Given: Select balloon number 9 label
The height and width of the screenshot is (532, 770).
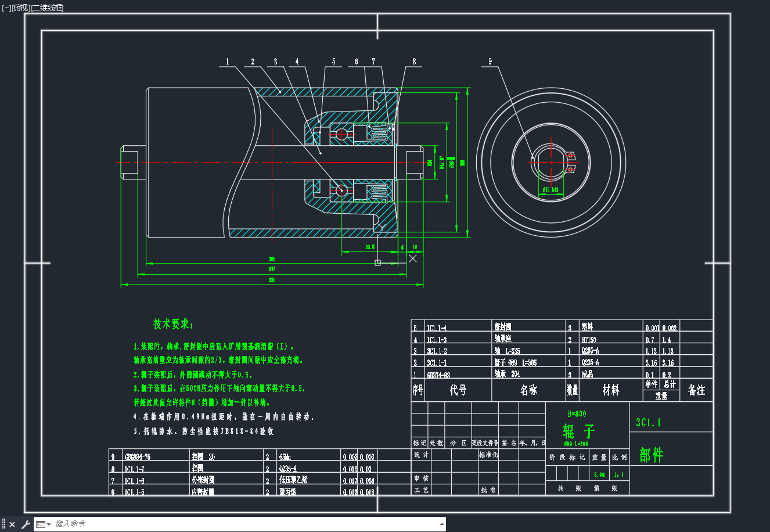Looking at the screenshot, I should pos(490,61).
